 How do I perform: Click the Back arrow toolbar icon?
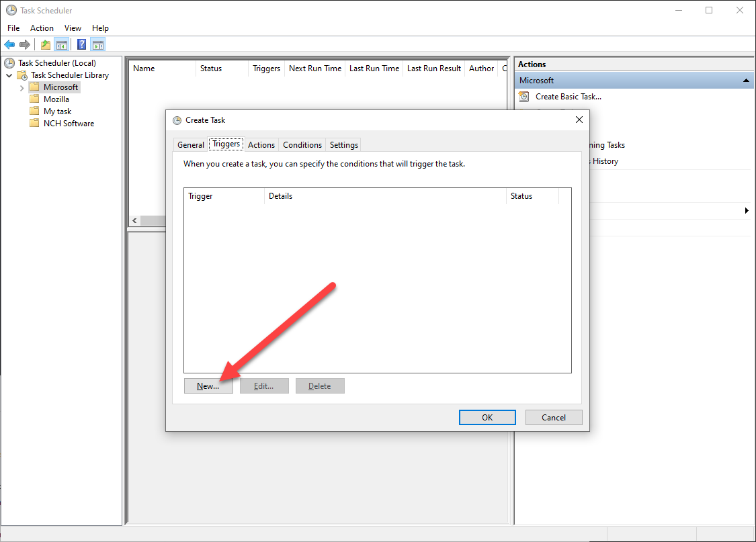pos(9,45)
